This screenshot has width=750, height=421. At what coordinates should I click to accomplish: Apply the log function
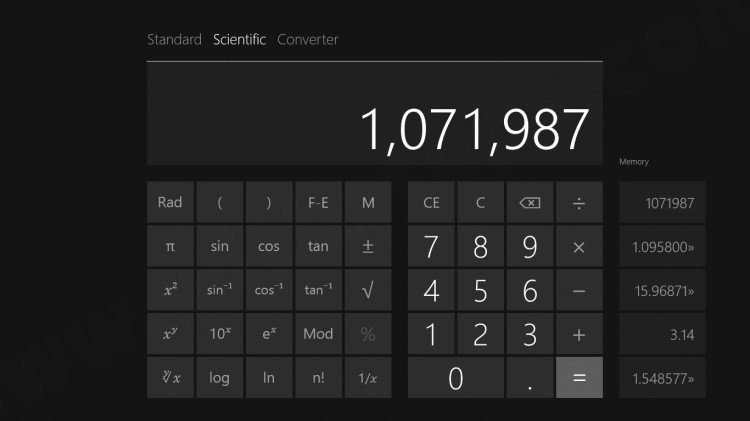pyautogui.click(x=220, y=377)
